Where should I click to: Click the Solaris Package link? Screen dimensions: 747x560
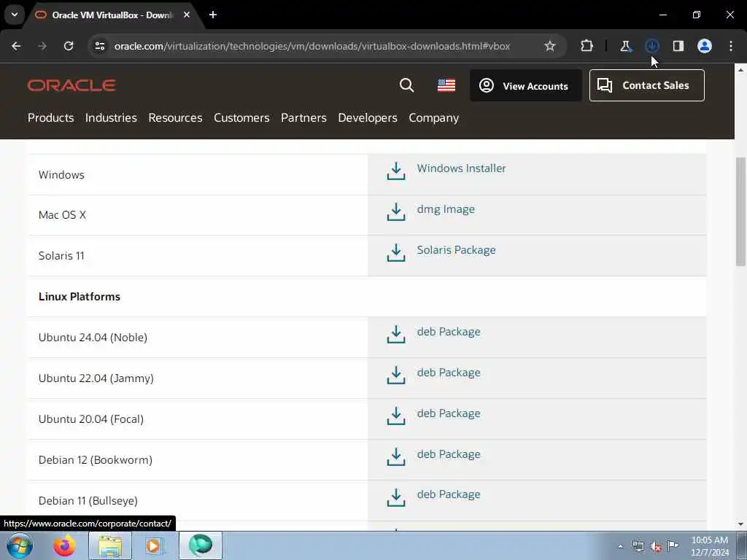pyautogui.click(x=456, y=250)
